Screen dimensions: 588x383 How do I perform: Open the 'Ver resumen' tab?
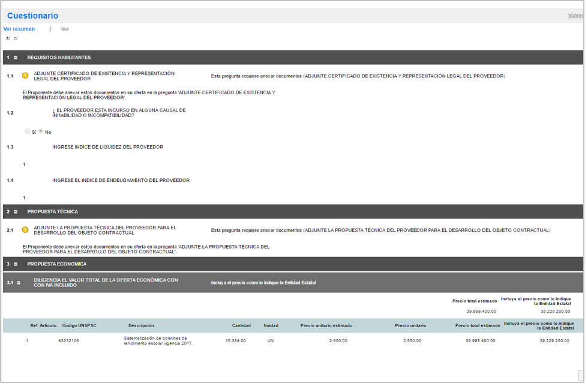[19, 29]
